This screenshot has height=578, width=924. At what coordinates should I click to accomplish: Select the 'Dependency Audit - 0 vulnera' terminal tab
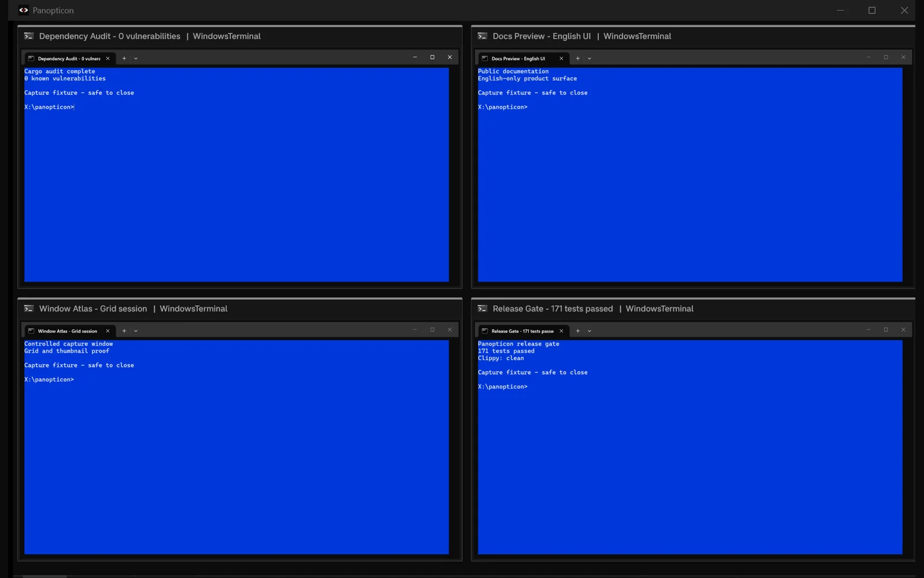[69, 58]
